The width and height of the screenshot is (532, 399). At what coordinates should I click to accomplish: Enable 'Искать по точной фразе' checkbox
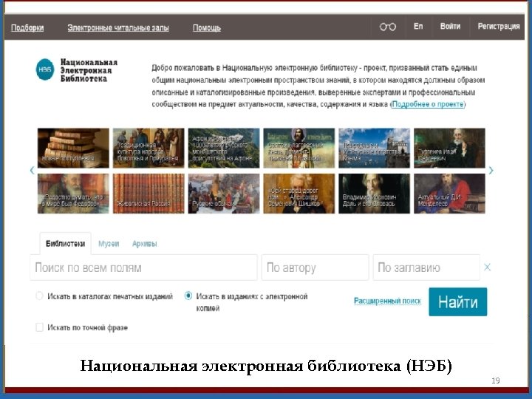tap(39, 327)
